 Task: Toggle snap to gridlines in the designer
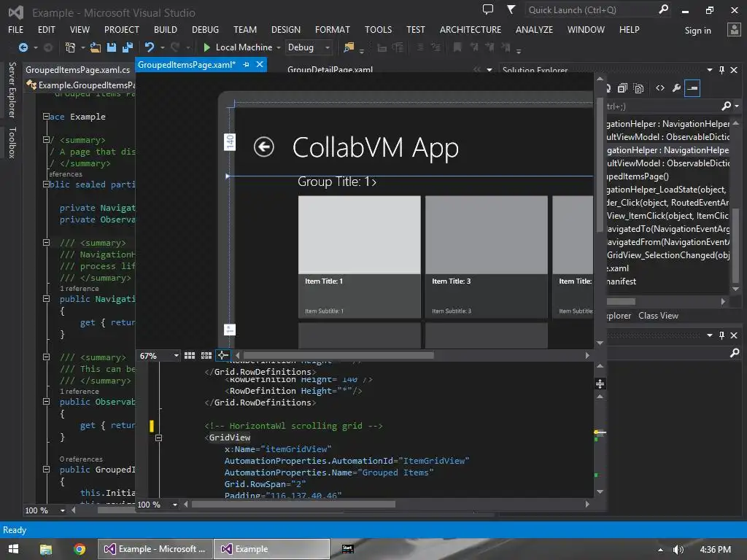coord(206,355)
